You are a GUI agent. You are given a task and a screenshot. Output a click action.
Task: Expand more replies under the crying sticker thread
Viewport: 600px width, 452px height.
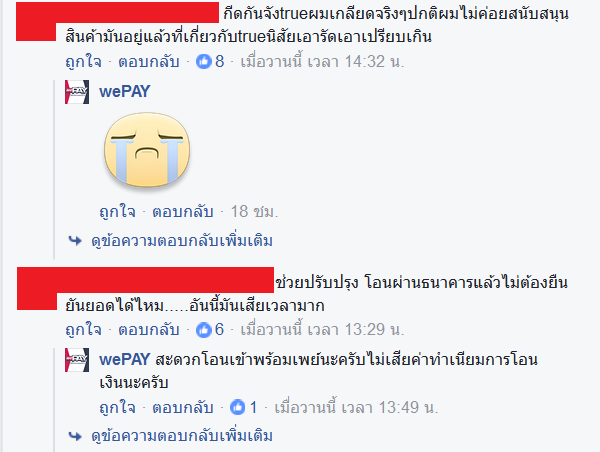182,241
